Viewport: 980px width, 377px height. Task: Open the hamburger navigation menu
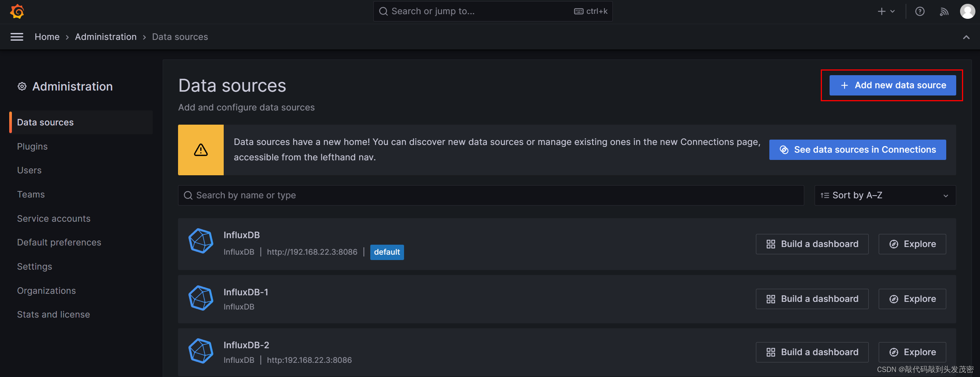pos(17,37)
